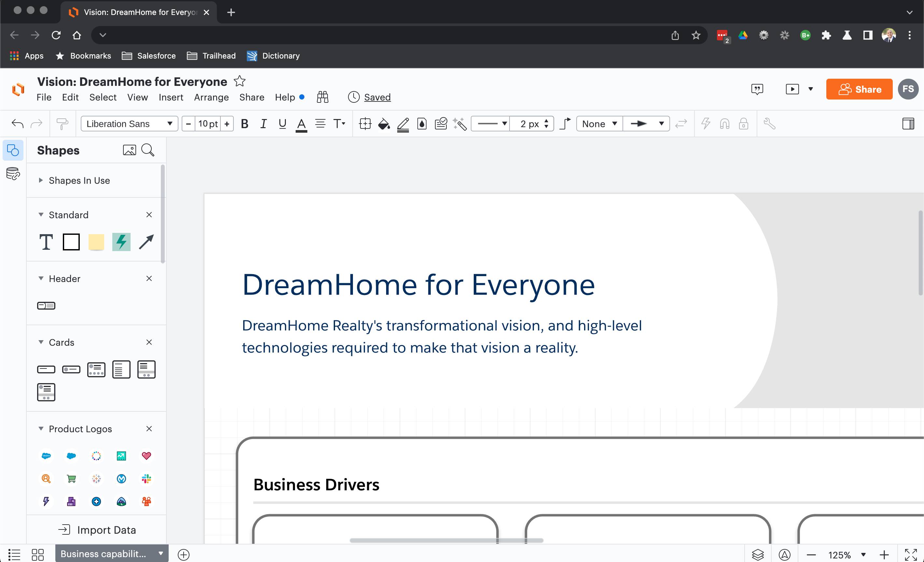Toggle the right panel dock icon

pyautogui.click(x=908, y=124)
